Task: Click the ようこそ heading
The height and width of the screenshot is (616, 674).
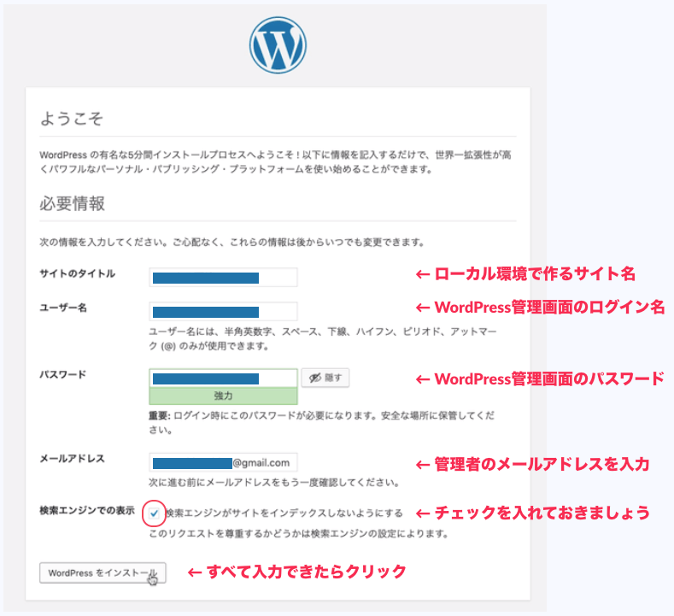Action: click(x=72, y=118)
